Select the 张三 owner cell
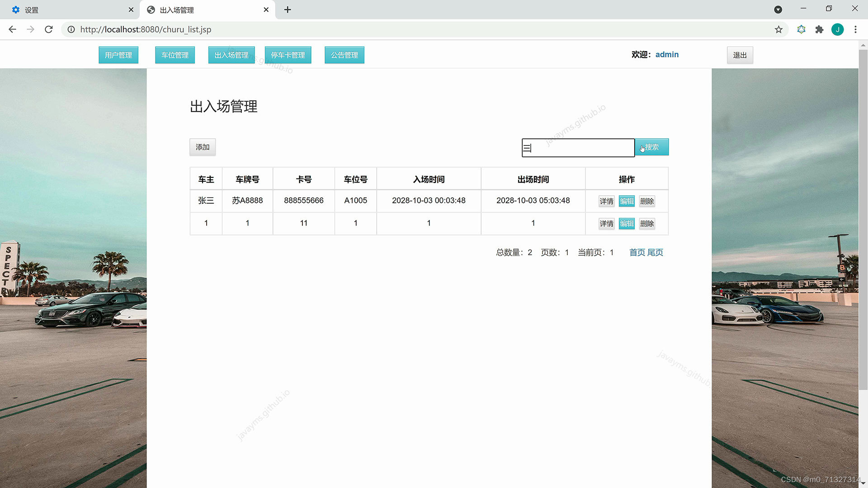This screenshot has height=488, width=868. click(x=206, y=201)
